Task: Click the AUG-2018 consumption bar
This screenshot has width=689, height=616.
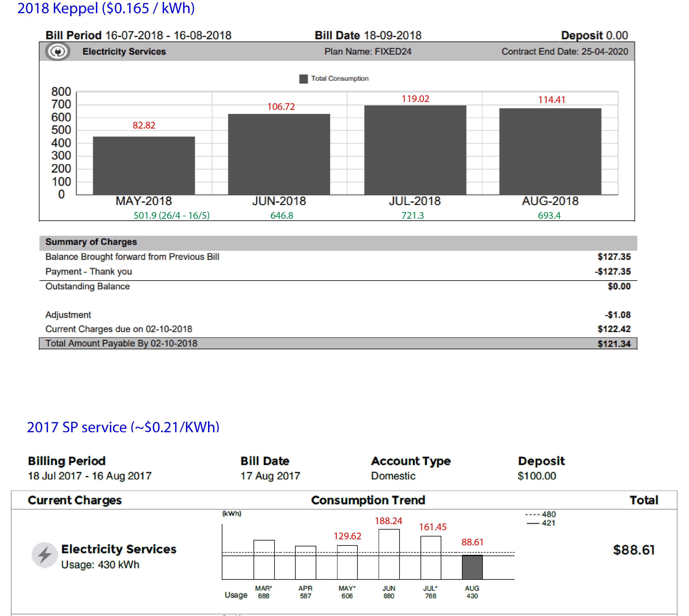Action: tap(550, 151)
